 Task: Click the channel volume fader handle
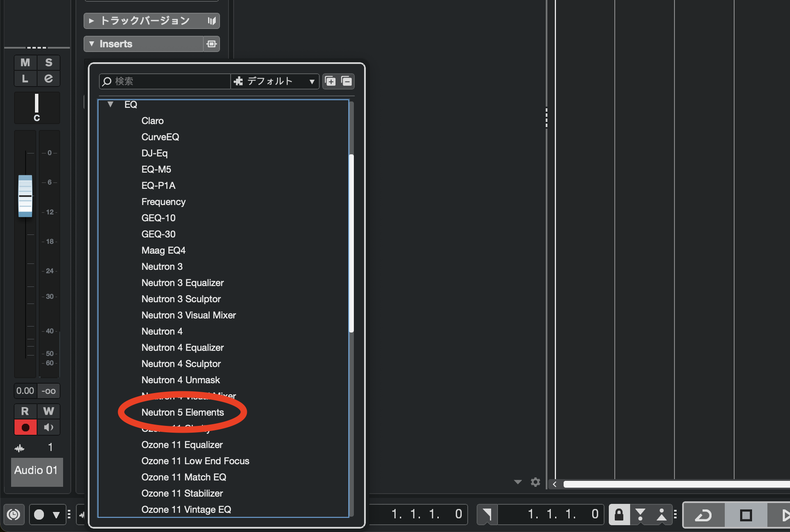click(25, 196)
